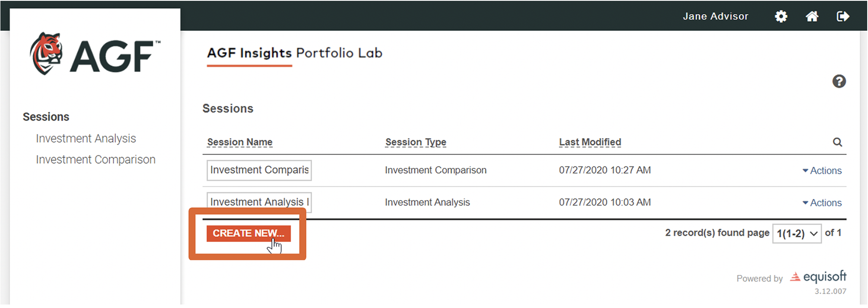Click the Jane Advisor user name
This screenshot has height=308, width=868.
point(715,17)
